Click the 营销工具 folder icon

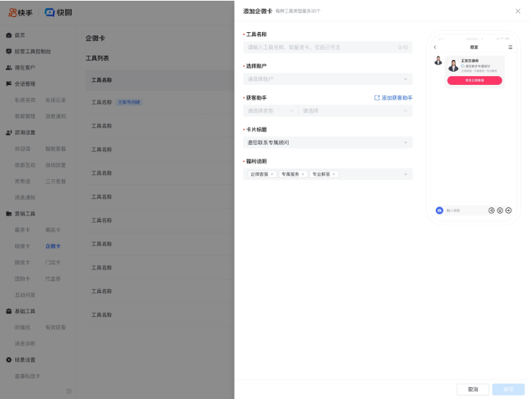tap(9, 214)
